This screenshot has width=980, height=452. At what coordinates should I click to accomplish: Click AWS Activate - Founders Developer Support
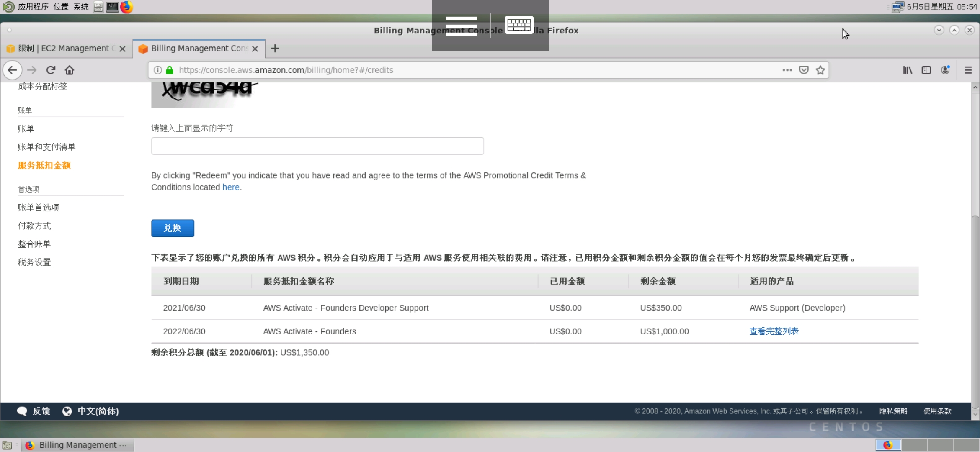click(x=346, y=308)
